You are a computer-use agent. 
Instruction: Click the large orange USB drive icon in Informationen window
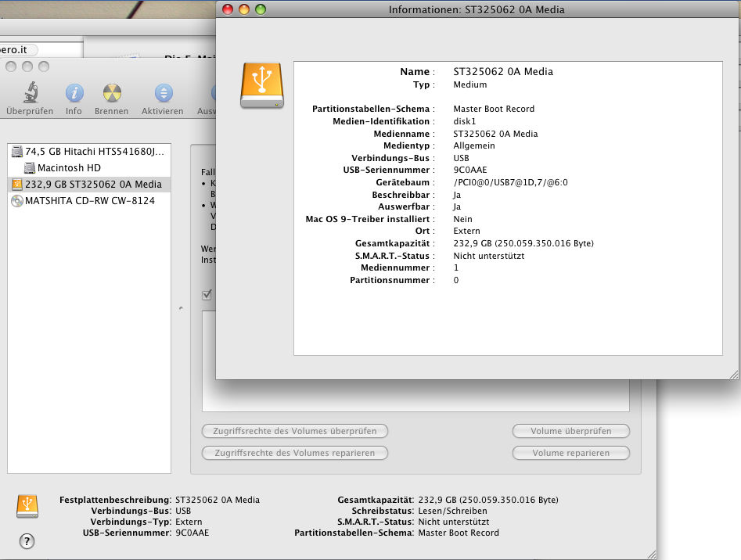[262, 85]
